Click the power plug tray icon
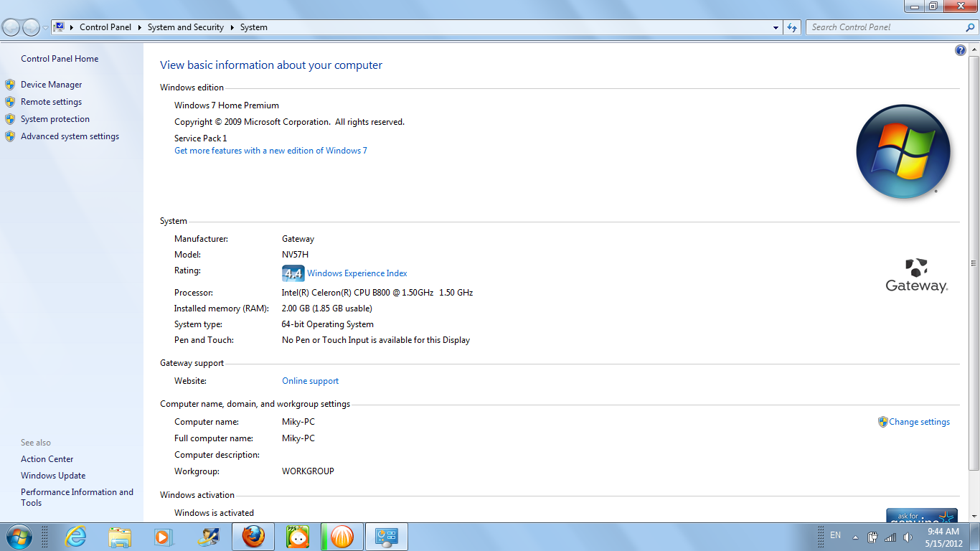Viewport: 980px width, 551px height. click(x=873, y=537)
